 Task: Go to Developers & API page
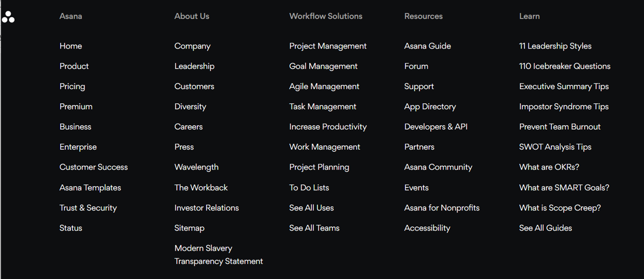click(436, 127)
